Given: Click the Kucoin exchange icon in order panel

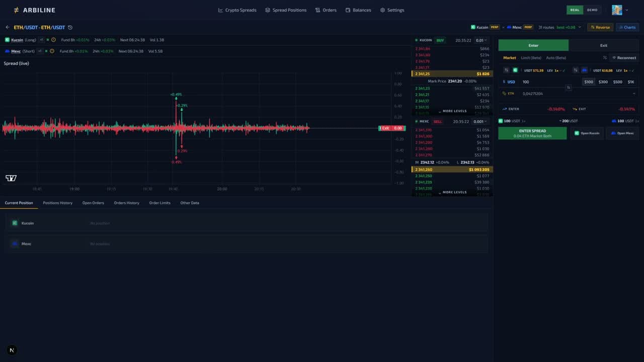Looking at the screenshot, I should (x=515, y=70).
